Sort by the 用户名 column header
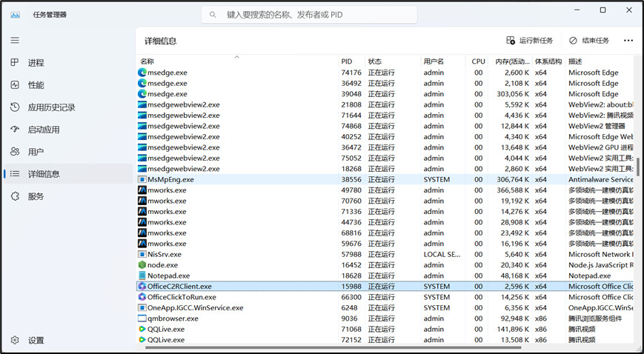 click(443, 61)
